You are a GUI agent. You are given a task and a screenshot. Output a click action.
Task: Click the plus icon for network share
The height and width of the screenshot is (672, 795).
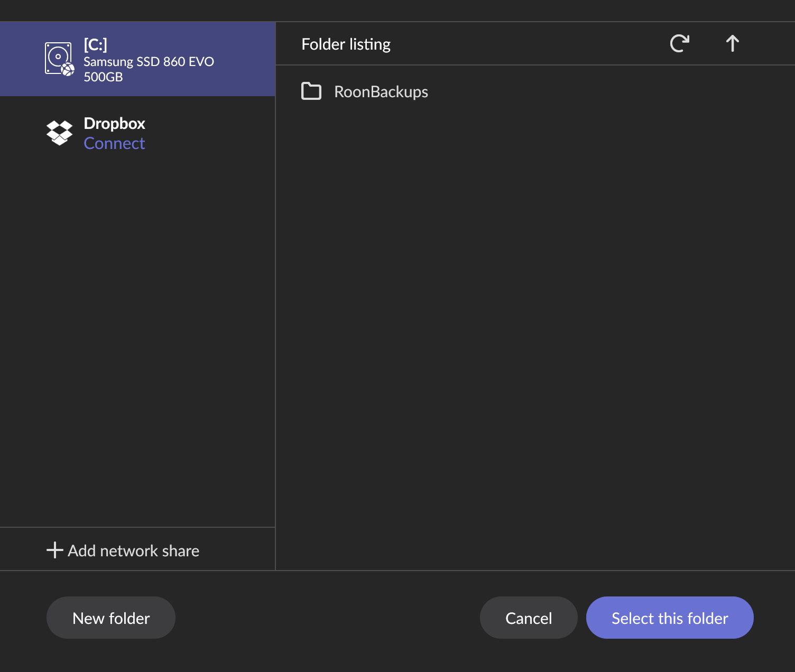(x=54, y=550)
